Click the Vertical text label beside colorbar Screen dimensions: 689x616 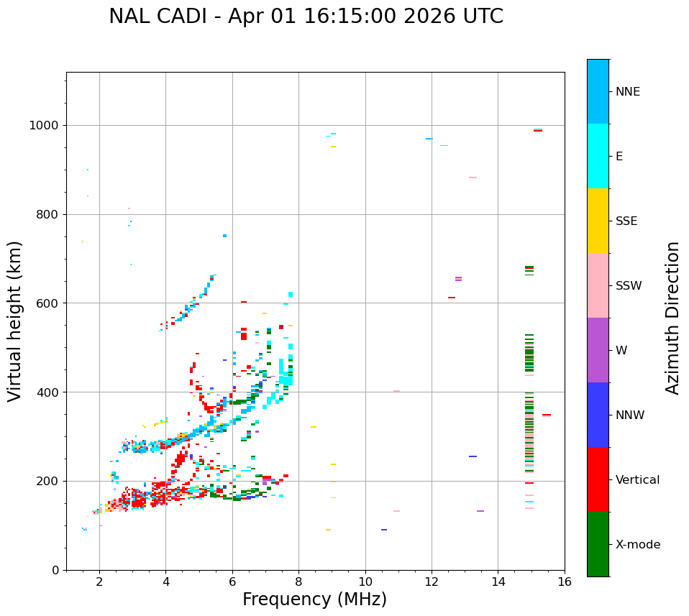pyautogui.click(x=637, y=480)
